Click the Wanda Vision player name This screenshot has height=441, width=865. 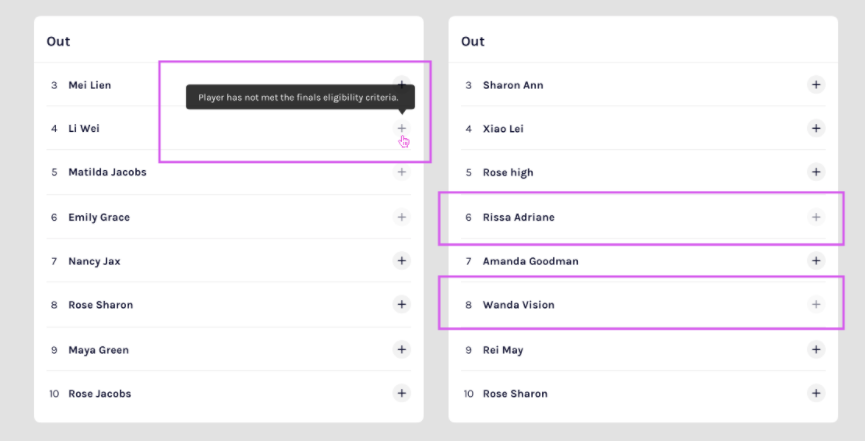click(518, 305)
